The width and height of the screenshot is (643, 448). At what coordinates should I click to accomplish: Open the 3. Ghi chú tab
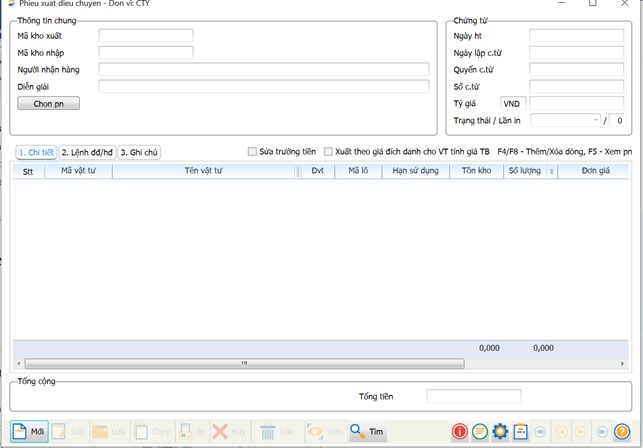pyautogui.click(x=139, y=152)
